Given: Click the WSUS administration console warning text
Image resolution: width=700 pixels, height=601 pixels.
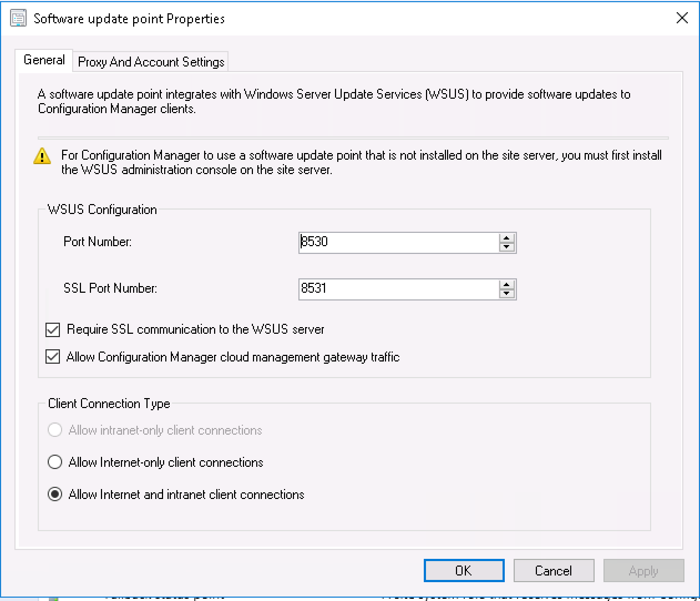Looking at the screenshot, I should [x=361, y=162].
